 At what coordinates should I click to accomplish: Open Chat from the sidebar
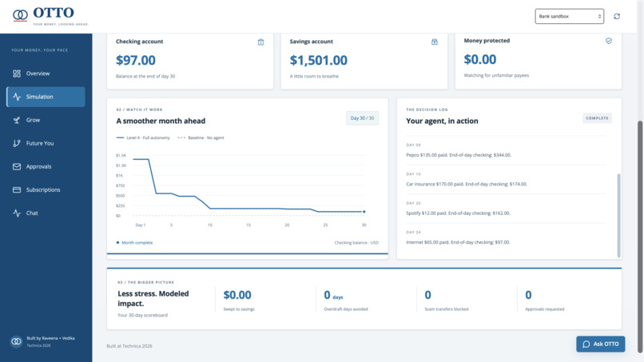pos(46,213)
